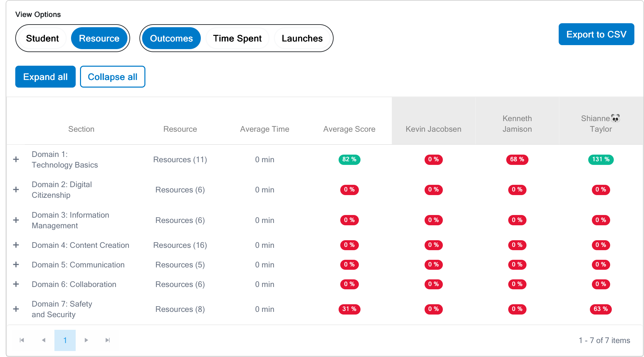Jump to the first page using pagination arrow
The width and height of the screenshot is (644, 357).
(22, 340)
